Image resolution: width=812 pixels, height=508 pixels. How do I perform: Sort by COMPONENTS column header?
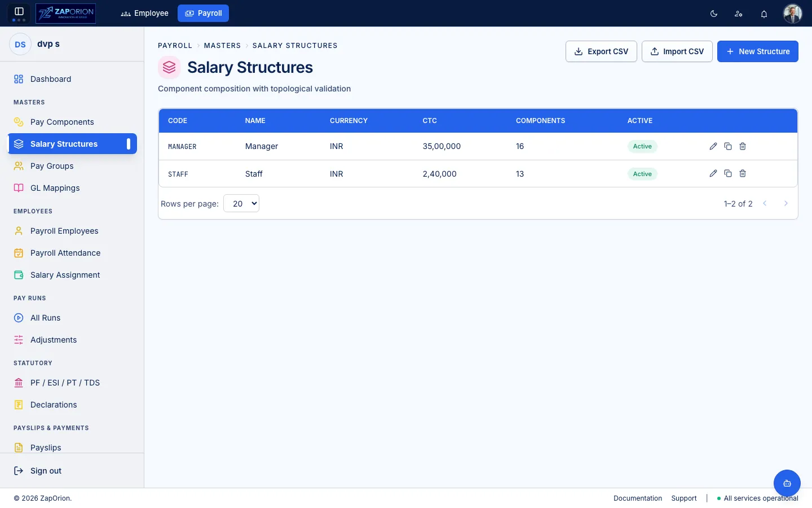(x=540, y=121)
